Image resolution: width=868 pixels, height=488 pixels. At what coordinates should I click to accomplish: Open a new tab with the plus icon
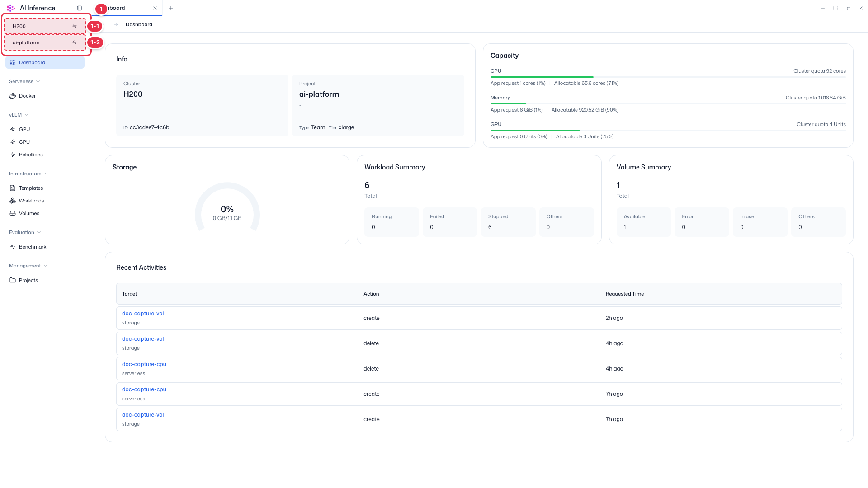pyautogui.click(x=170, y=8)
